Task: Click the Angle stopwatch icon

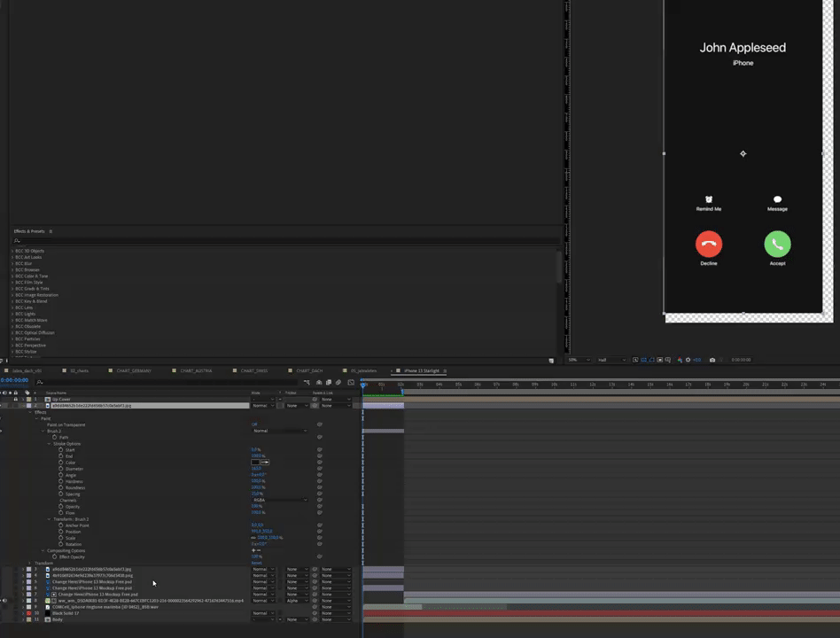Action: pyautogui.click(x=61, y=475)
